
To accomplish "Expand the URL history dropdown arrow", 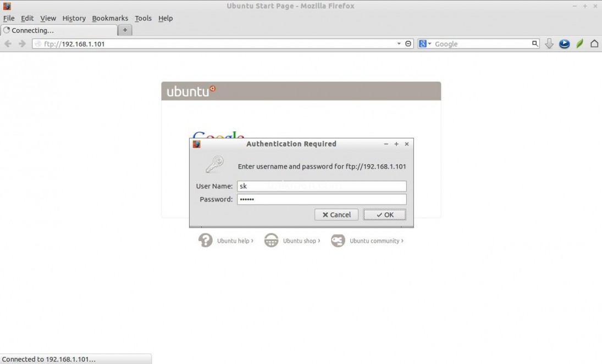I will coord(399,44).
